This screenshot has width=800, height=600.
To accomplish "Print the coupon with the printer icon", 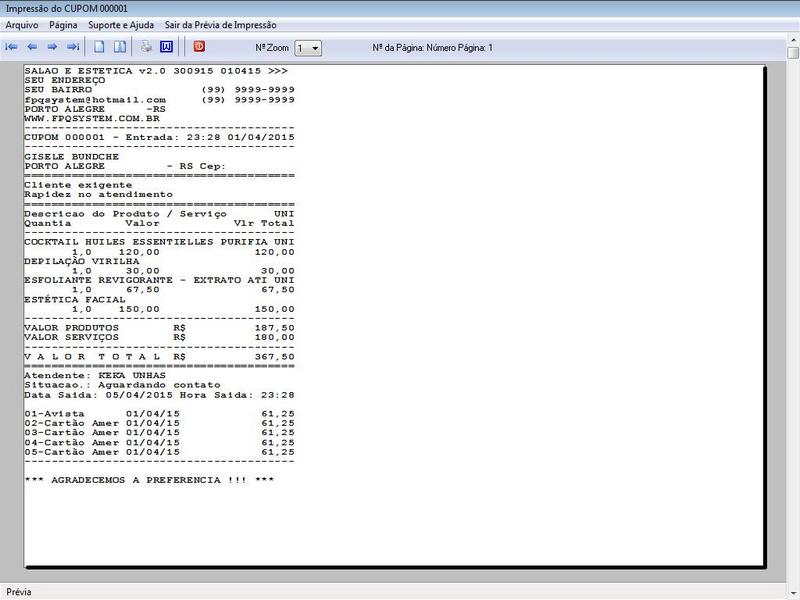I will coord(146,47).
